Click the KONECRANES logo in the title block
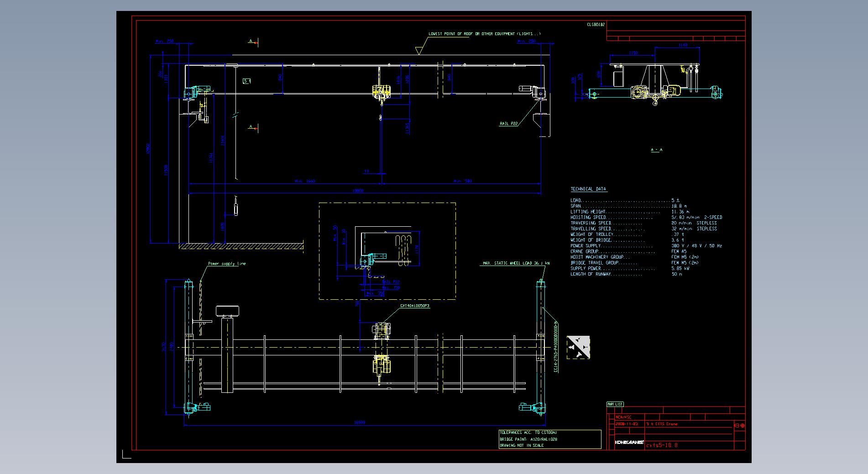The height and width of the screenshot is (474, 868). tap(629, 442)
